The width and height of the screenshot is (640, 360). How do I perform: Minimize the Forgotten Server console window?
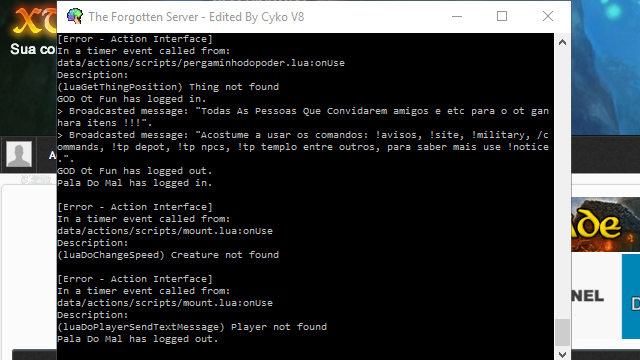click(457, 16)
